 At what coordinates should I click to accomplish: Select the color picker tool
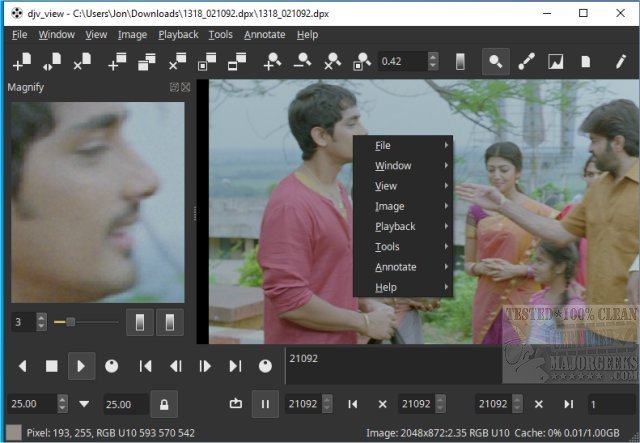tap(526, 62)
